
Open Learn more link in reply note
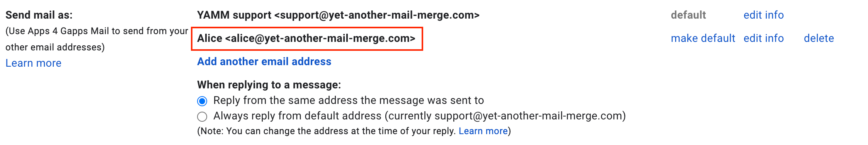483,131
